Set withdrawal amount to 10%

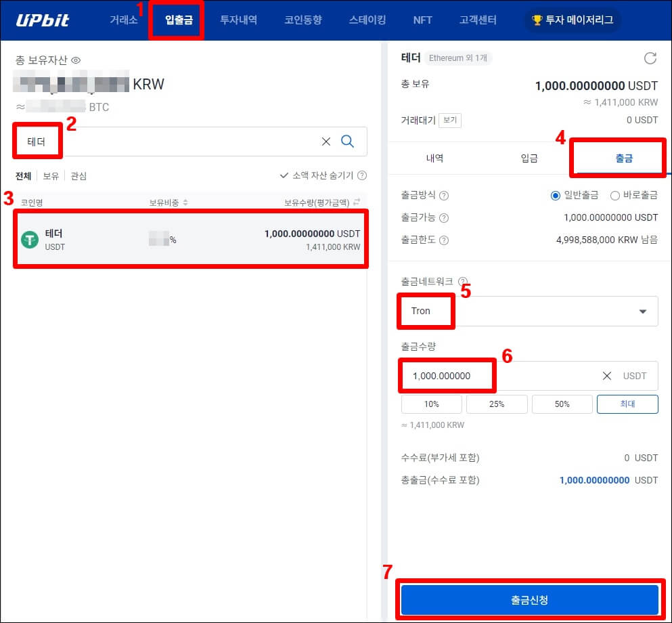click(432, 404)
